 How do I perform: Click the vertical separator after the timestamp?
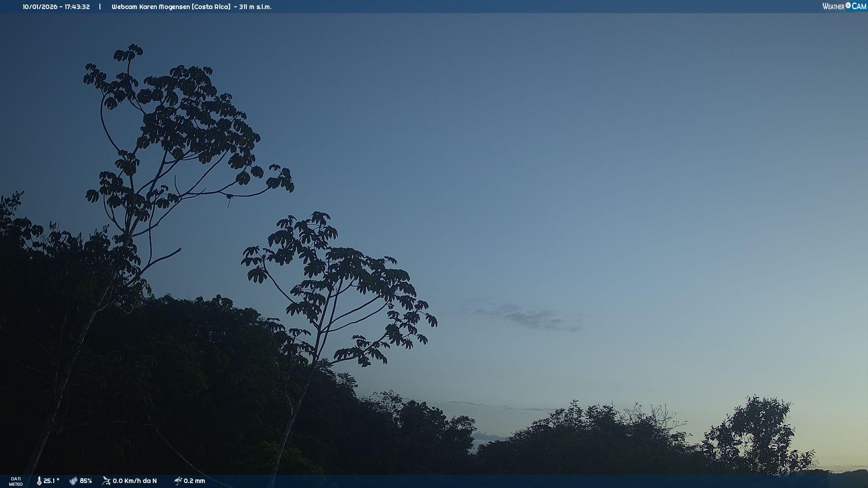100,7
